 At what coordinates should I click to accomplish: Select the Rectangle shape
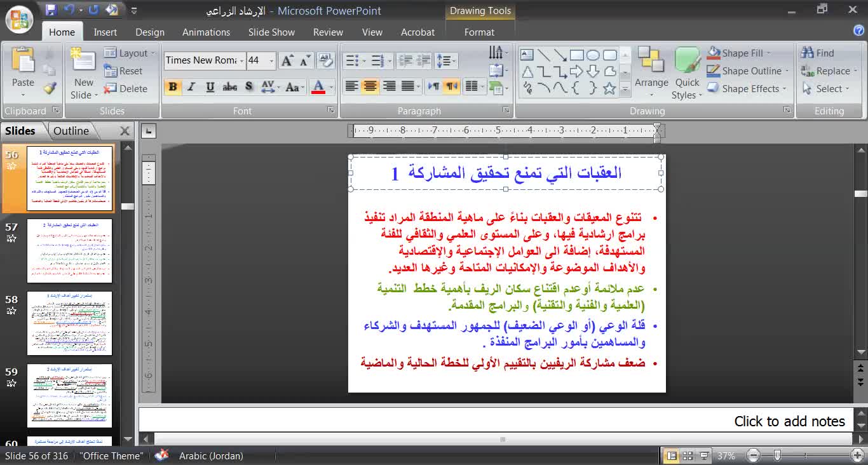pos(577,55)
